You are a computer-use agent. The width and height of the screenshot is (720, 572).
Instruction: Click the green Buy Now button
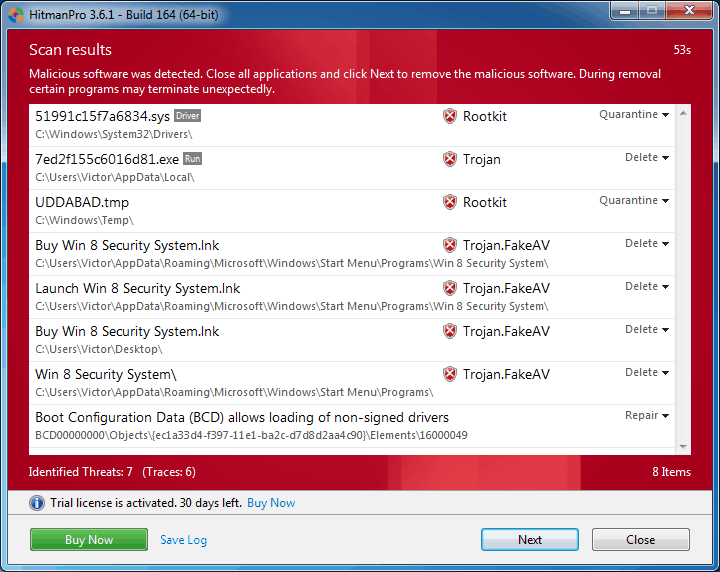tap(89, 540)
